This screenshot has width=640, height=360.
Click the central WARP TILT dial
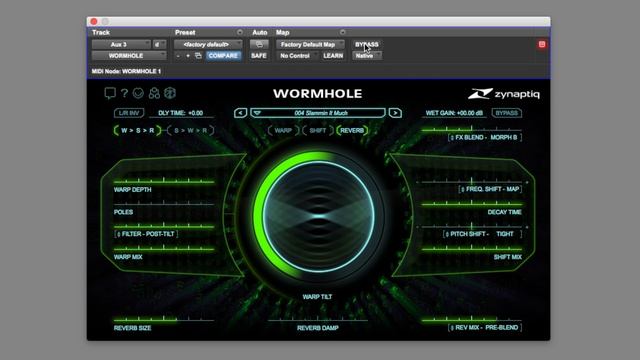(318, 216)
